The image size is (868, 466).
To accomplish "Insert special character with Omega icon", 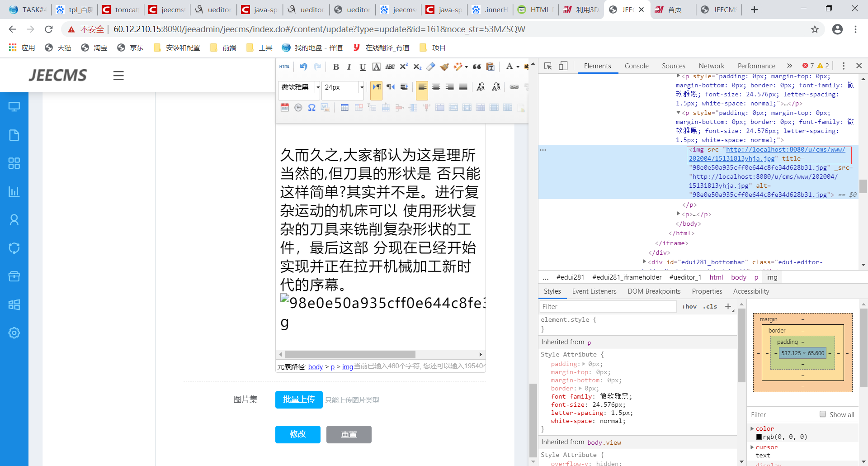I will pyautogui.click(x=311, y=108).
